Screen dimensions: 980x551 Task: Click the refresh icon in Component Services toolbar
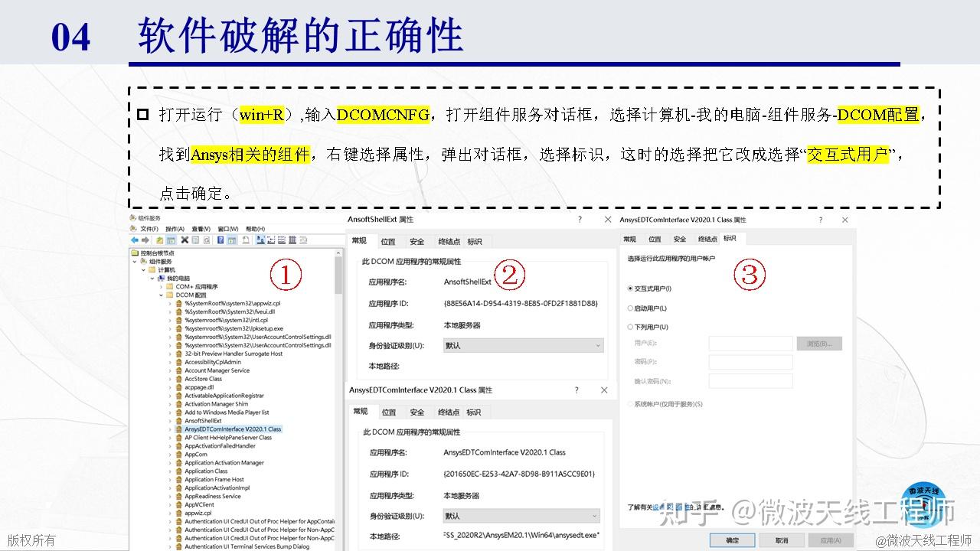tap(206, 241)
